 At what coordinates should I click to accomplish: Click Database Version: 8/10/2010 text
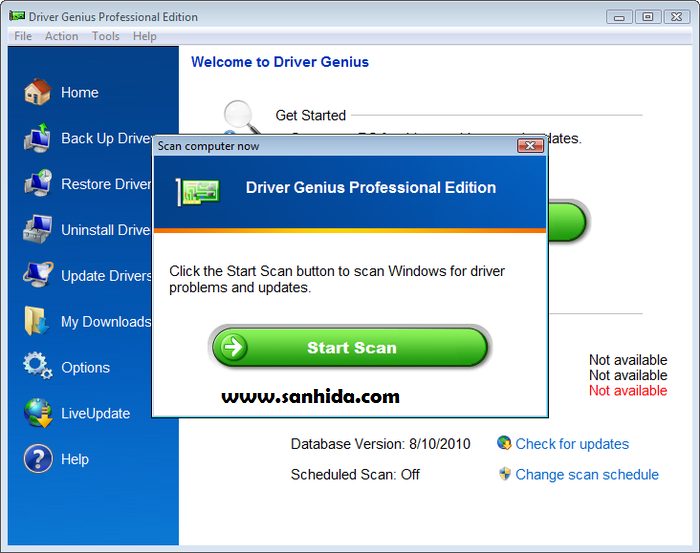click(x=380, y=444)
